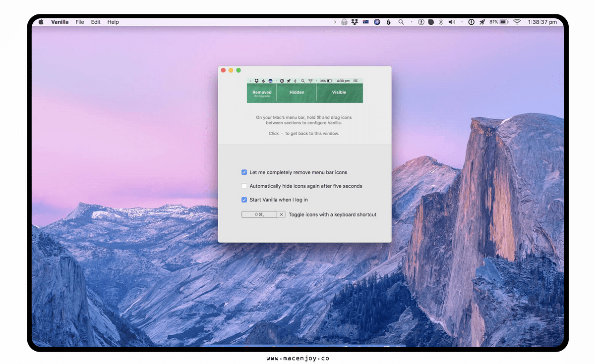Screen dimensions: 595x364
Task: Clear the recorded shortcut with the X button
Action: (282, 214)
